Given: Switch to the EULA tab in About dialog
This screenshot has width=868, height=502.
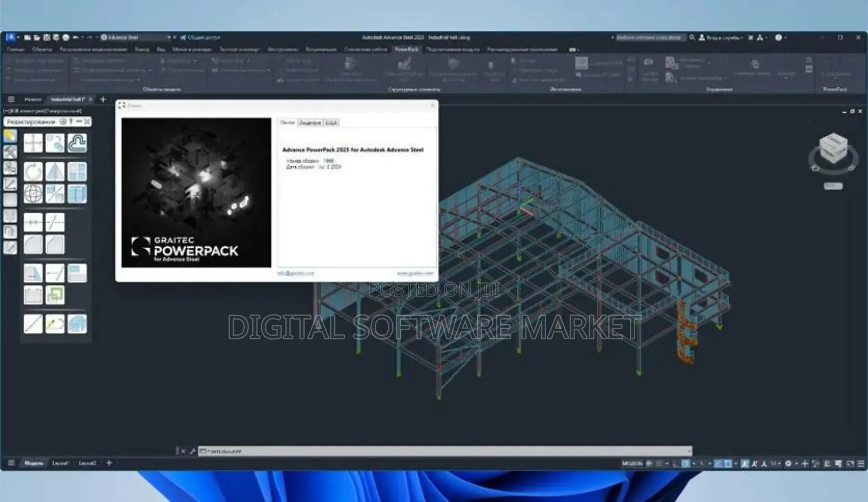Looking at the screenshot, I should click(x=331, y=123).
